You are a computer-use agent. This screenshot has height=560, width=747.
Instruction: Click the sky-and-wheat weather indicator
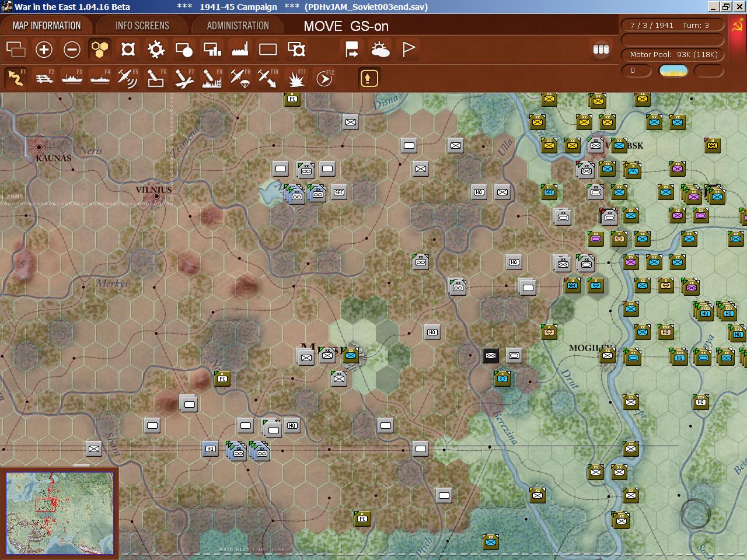(673, 71)
